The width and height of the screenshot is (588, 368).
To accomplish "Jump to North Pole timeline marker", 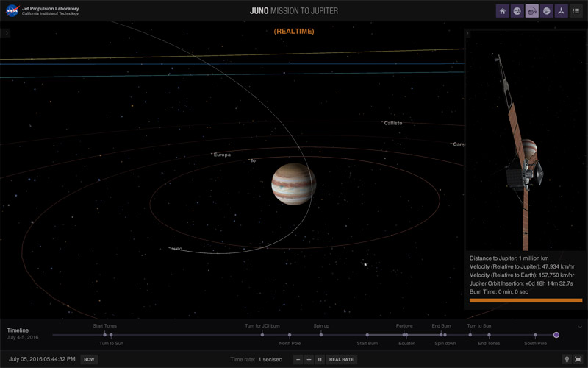I will pyautogui.click(x=290, y=335).
